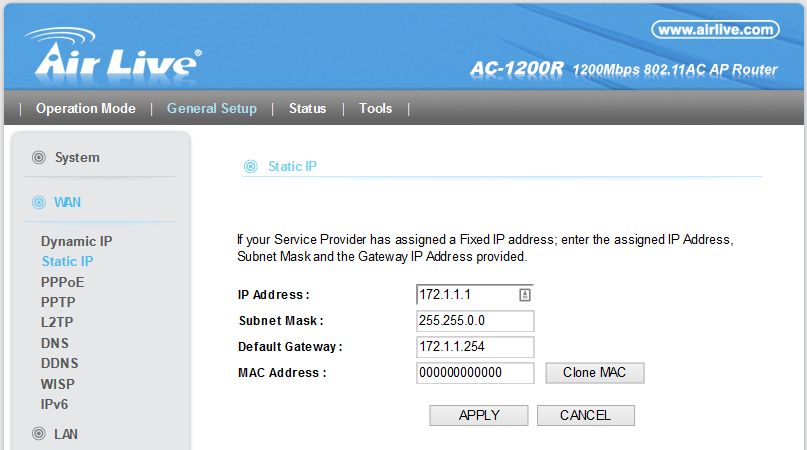
Task: Click the WAN section bullet icon
Action: (39, 202)
